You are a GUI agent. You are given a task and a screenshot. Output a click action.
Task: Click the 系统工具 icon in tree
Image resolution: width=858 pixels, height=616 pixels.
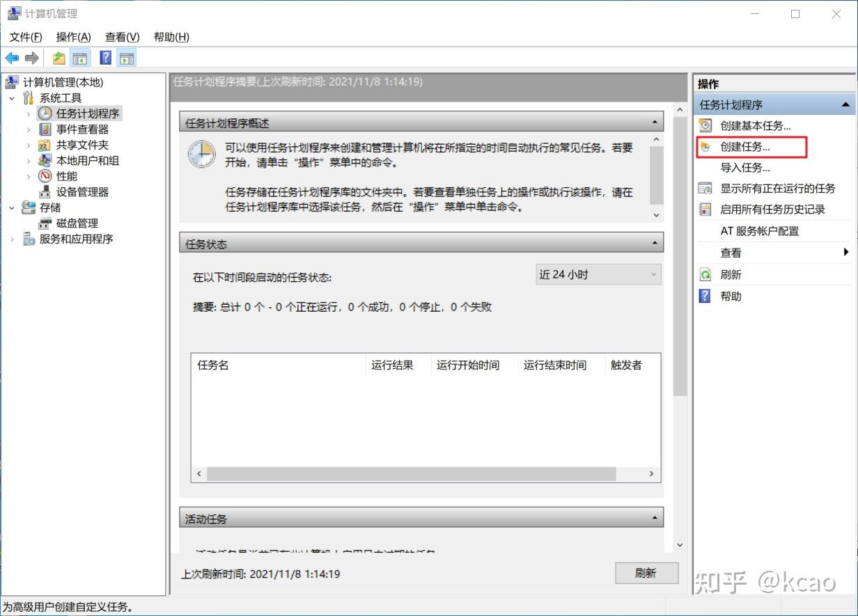click(x=29, y=98)
